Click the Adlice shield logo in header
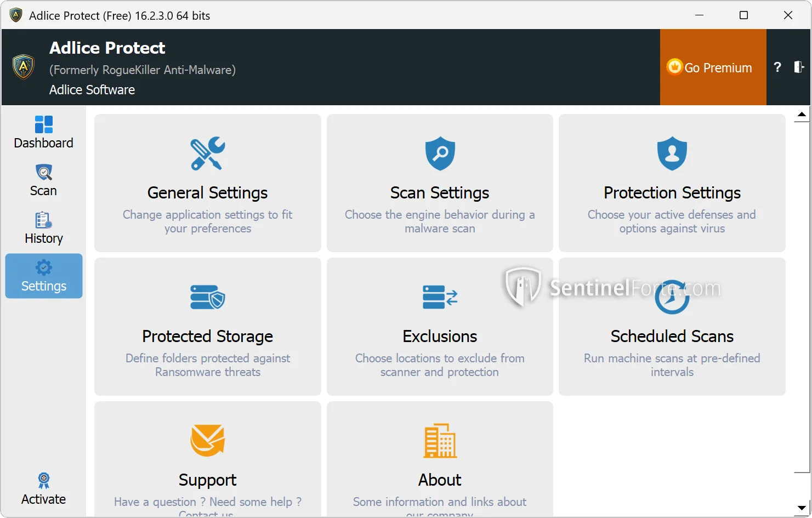The height and width of the screenshot is (518, 812). coord(24,67)
